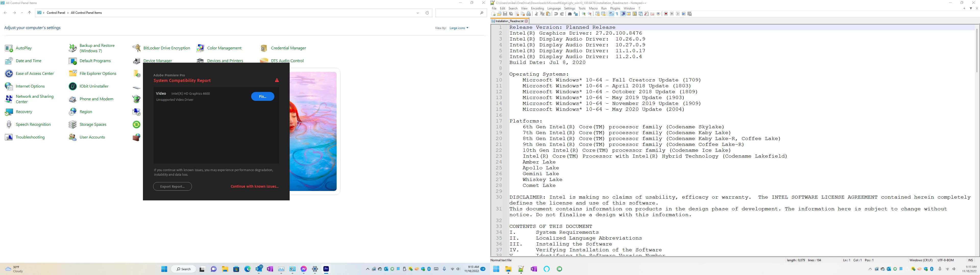Click the Fix... button for video driver
The height and width of the screenshot is (275, 980).
point(263,97)
